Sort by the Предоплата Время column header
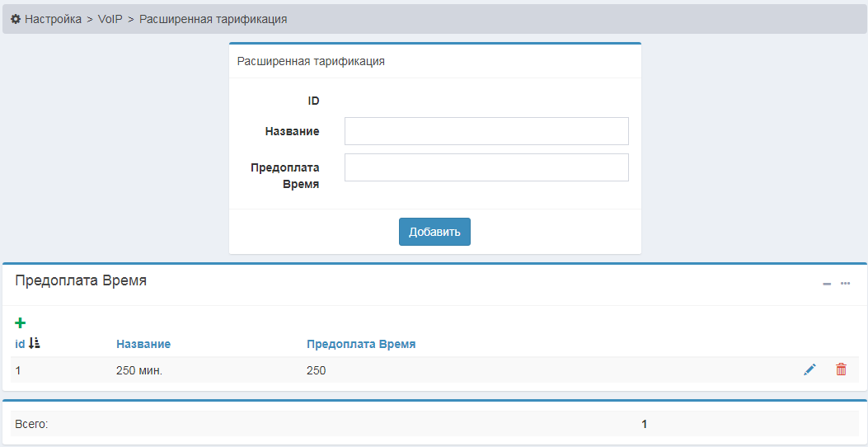 click(361, 344)
